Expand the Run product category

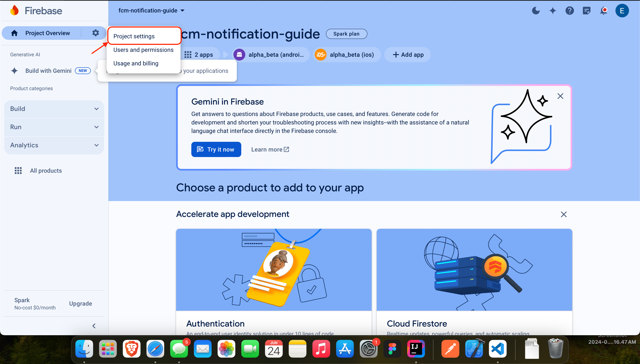[54, 127]
